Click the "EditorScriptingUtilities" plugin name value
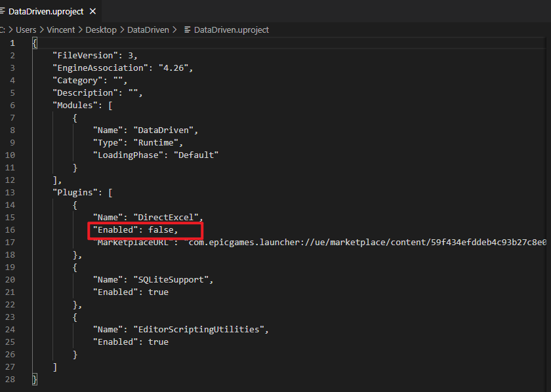551x392 pixels. [x=199, y=330]
